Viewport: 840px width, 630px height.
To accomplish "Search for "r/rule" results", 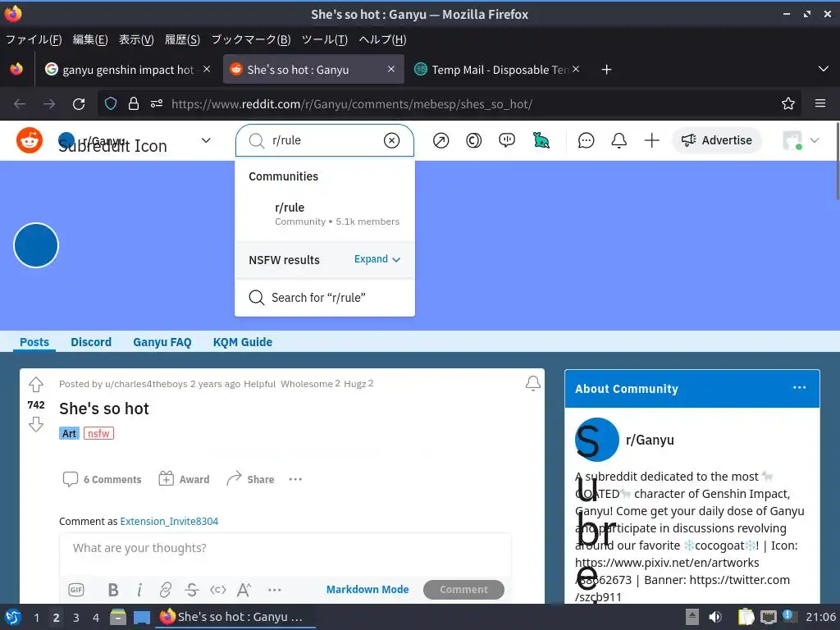I will (x=325, y=297).
